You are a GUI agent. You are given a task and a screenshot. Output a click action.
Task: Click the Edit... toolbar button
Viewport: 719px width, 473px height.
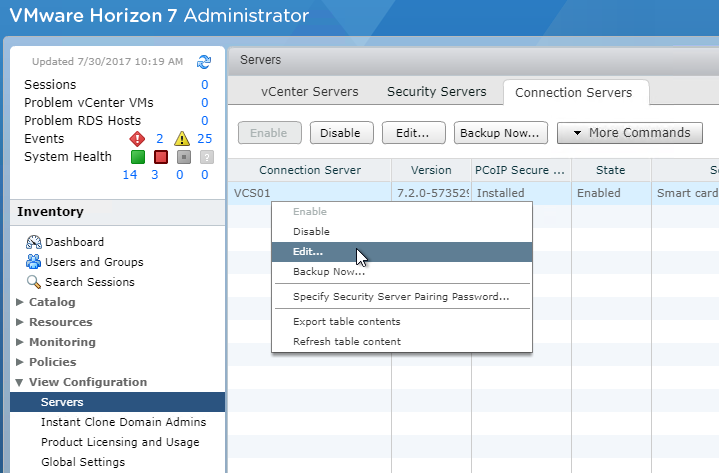pyautogui.click(x=414, y=133)
